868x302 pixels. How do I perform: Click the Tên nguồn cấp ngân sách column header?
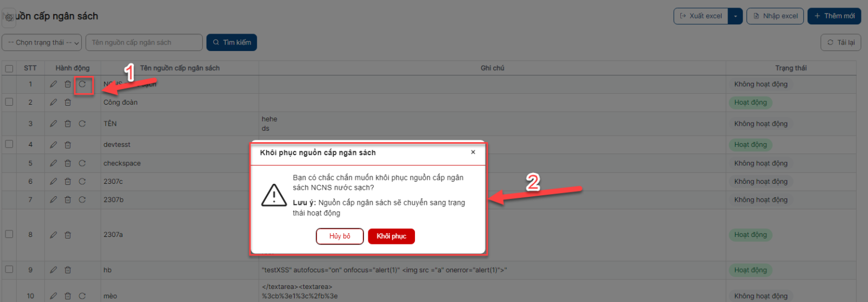click(180, 68)
